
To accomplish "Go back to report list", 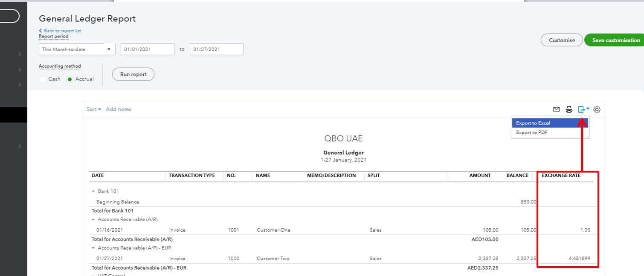I will (x=62, y=31).
